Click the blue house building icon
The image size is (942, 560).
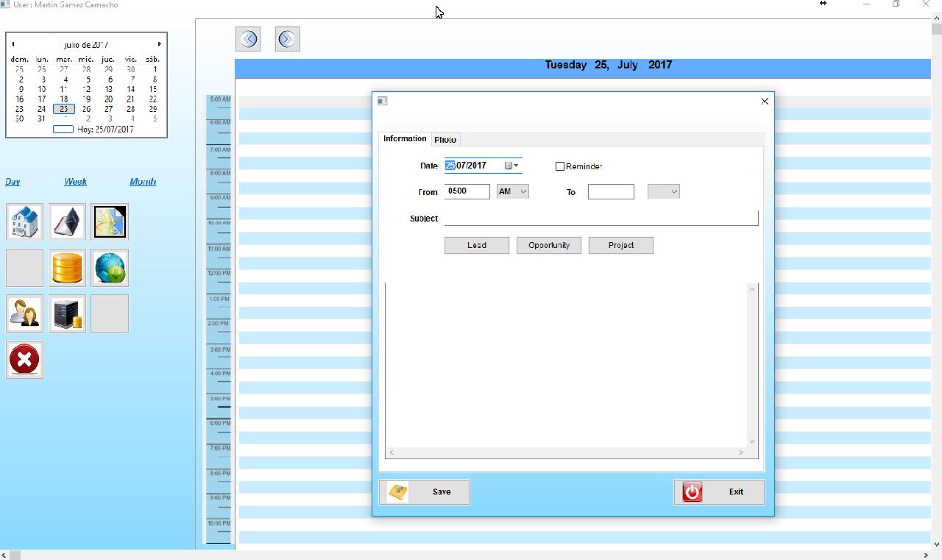[x=24, y=222]
